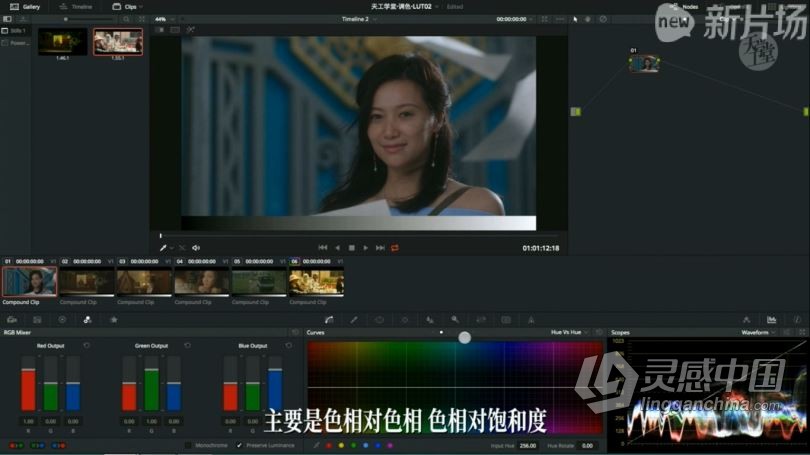Open the Motion Effects star icon
810x455 pixels.
[x=114, y=320]
